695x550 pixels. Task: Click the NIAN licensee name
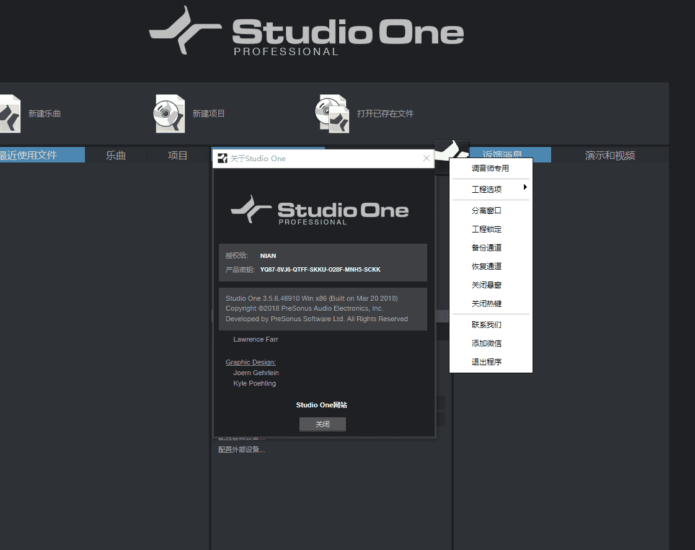coord(268,256)
